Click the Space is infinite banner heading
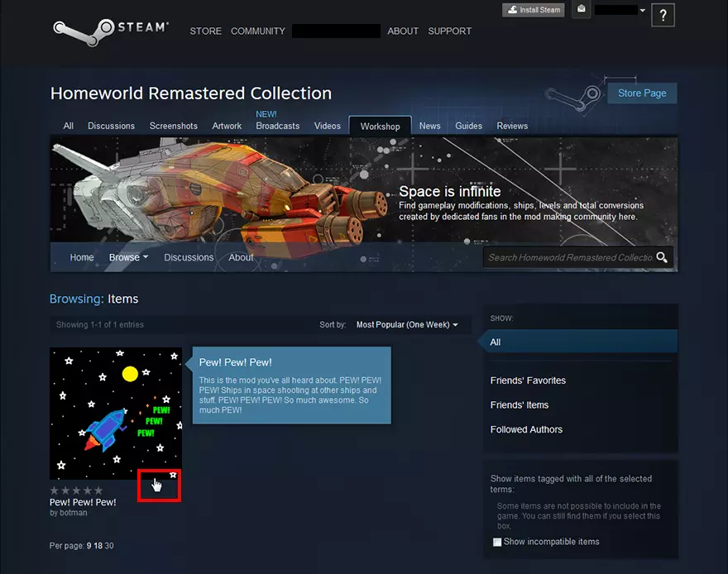The width and height of the screenshot is (728, 574). (449, 191)
